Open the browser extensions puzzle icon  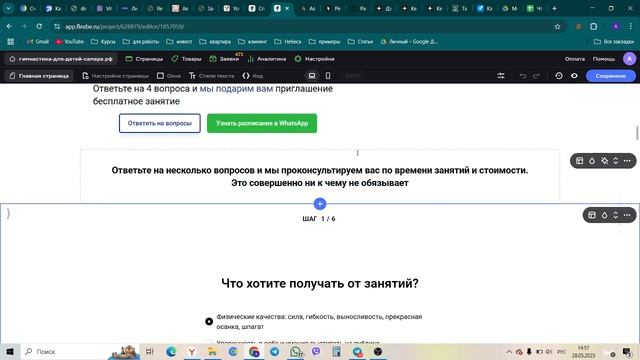pos(593,27)
